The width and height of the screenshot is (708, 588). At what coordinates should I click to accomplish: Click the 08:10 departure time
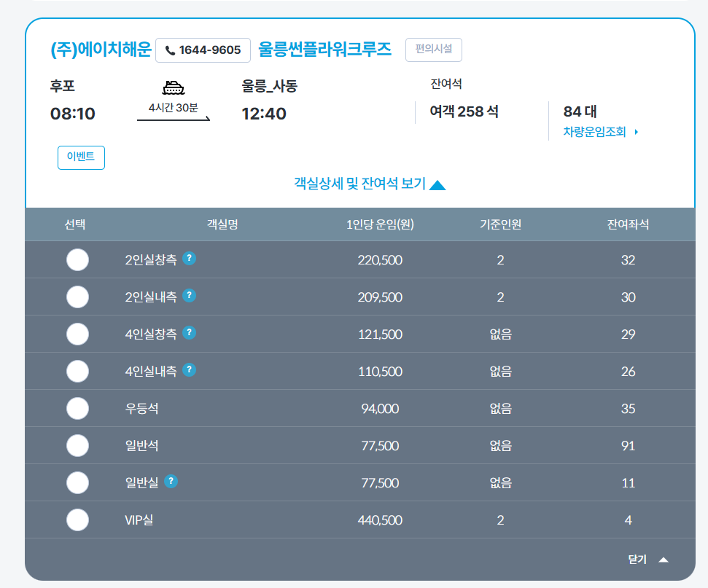[73, 114]
